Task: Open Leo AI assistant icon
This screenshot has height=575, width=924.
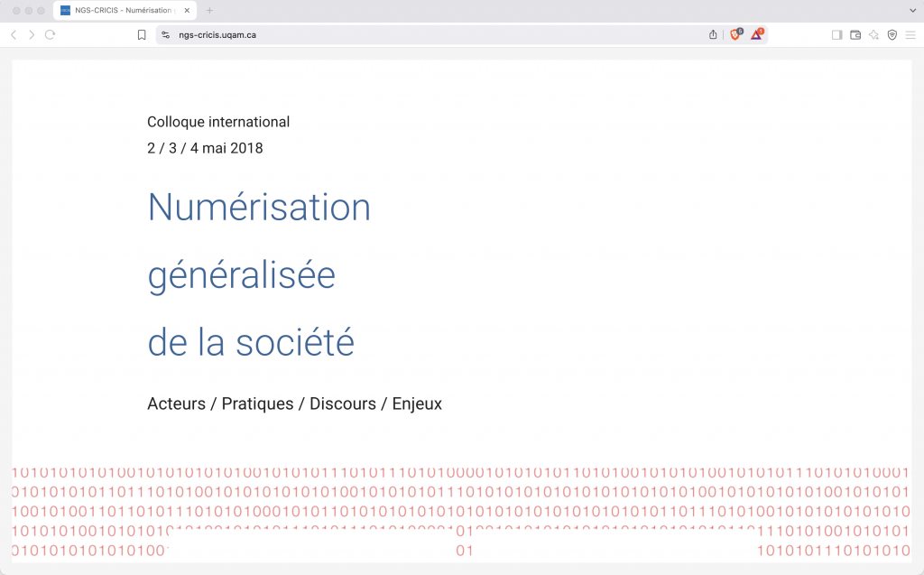Action: click(x=873, y=34)
